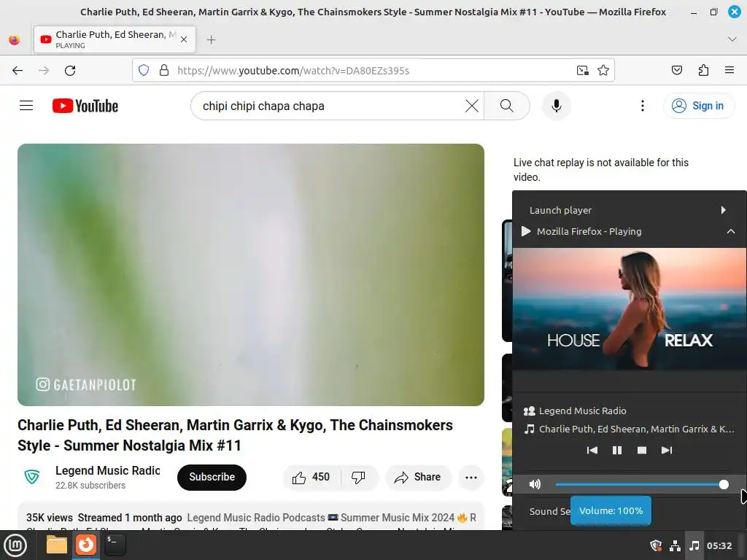Open YouTube settings three-dot menu
This screenshot has width=747, height=560.
coord(642,106)
